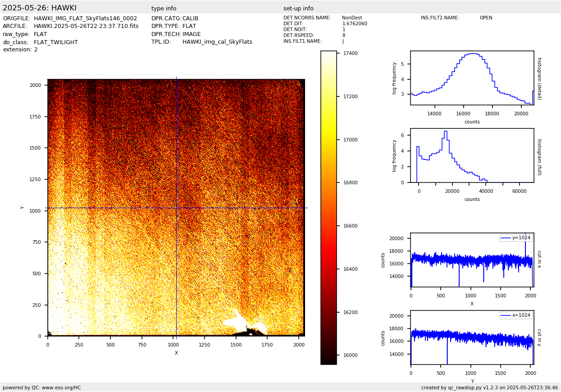This screenshot has width=561, height=392.
Task: Click the ORIGFILE value HAWKI_IMG_FLAT_SkyFlats146_0002
Action: (85, 18)
